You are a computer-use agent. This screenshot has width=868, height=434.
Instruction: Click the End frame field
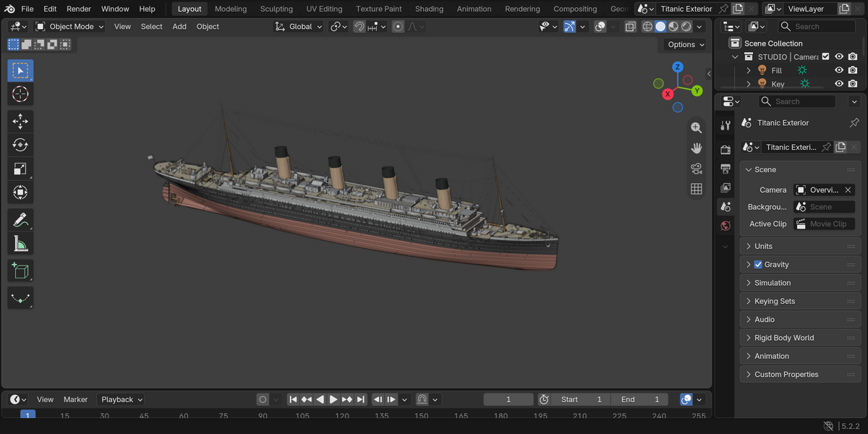[639, 399]
